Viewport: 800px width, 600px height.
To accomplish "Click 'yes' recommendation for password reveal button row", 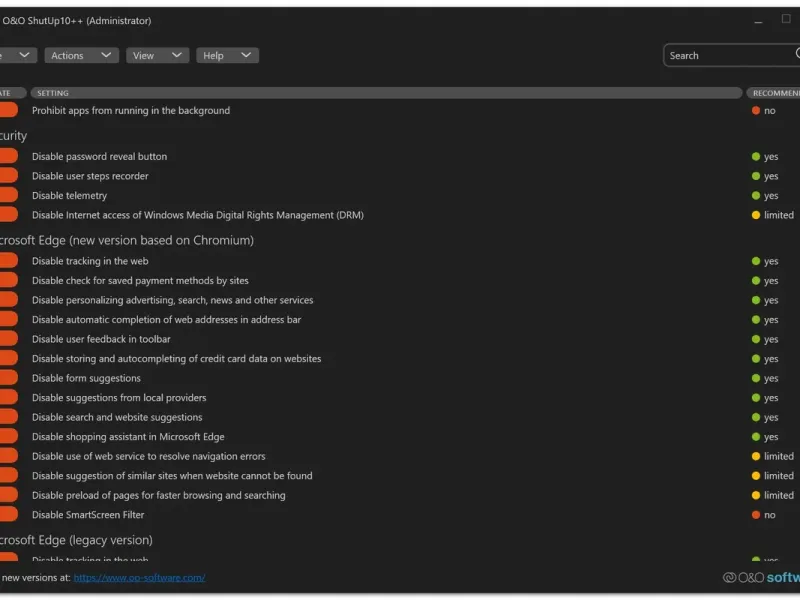I will (765, 157).
